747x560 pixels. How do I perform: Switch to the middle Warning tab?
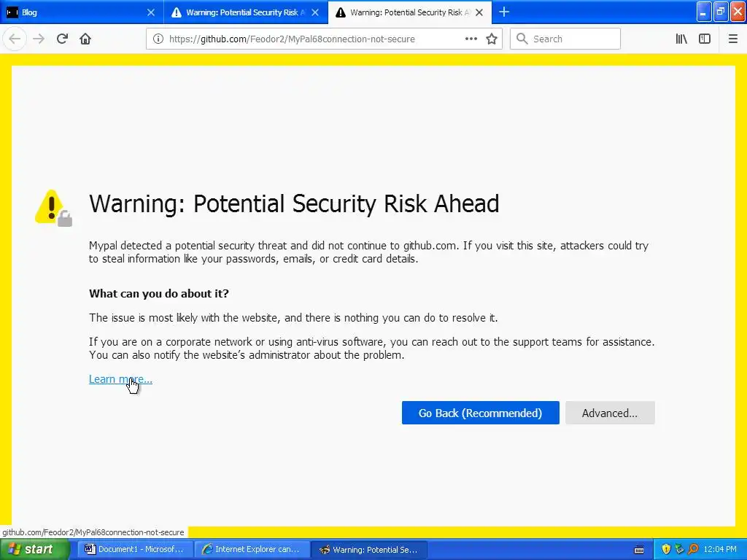(x=245, y=12)
